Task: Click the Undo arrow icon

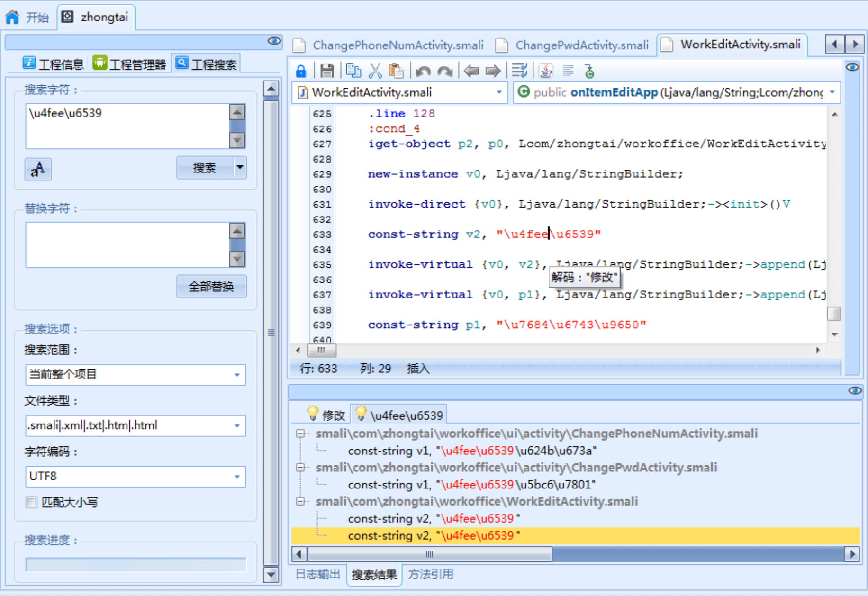Action: pos(423,71)
